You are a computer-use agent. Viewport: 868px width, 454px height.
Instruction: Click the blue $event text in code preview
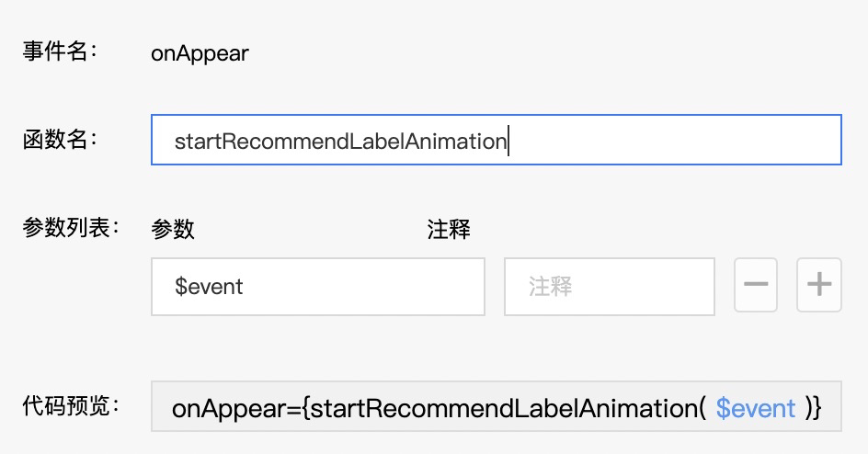pyautogui.click(x=755, y=407)
